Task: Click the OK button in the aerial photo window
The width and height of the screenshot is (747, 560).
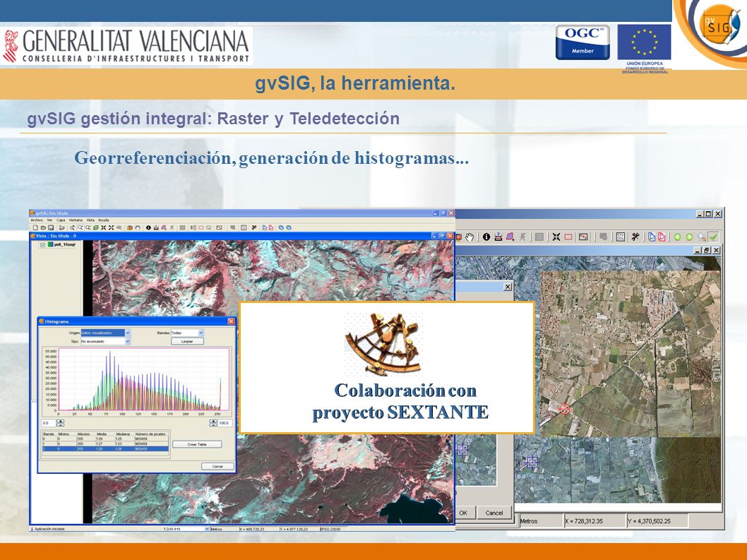Action: pyautogui.click(x=463, y=513)
